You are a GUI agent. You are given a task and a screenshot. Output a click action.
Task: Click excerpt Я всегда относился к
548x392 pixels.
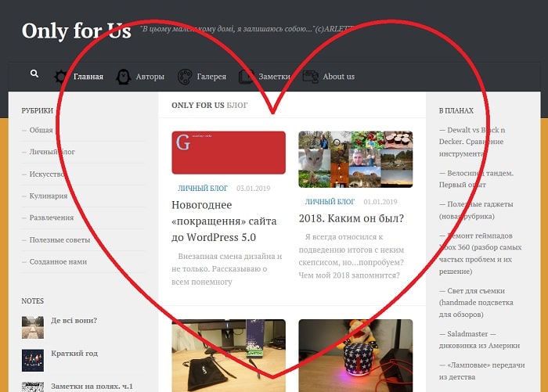pyautogui.click(x=352, y=256)
